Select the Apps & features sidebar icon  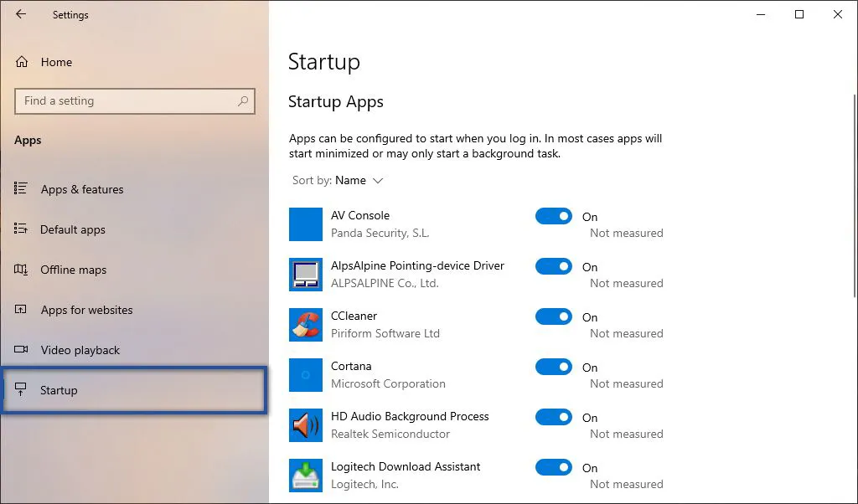tap(21, 189)
